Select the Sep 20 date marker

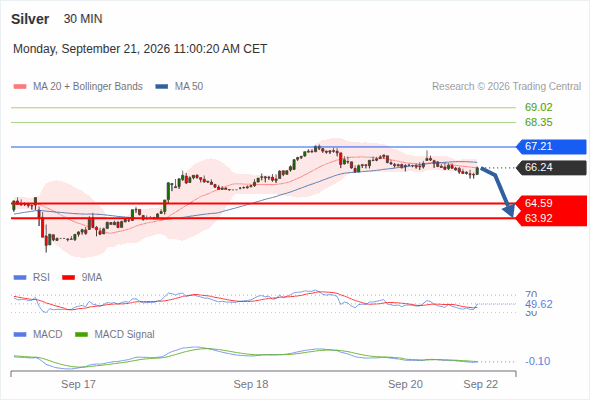coord(405,384)
